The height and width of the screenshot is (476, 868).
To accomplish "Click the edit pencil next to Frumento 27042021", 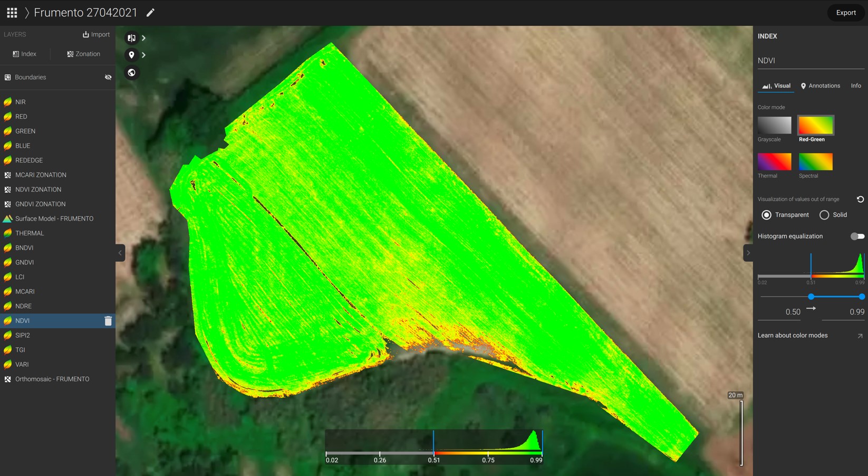I will (150, 12).
